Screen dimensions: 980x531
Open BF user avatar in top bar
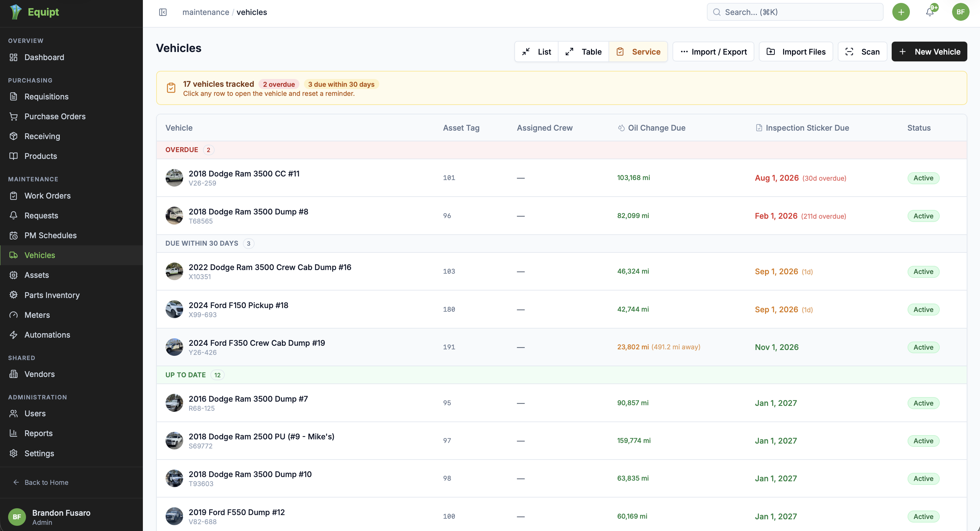click(960, 12)
